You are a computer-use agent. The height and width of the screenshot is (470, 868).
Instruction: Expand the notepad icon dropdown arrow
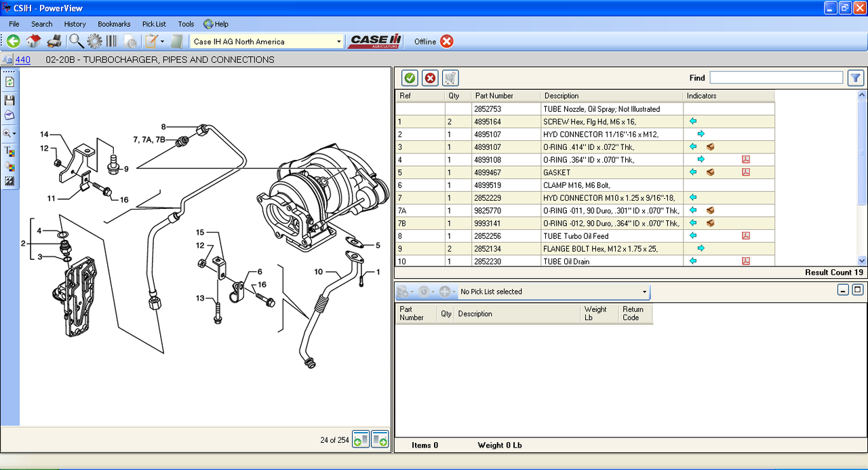(x=162, y=41)
